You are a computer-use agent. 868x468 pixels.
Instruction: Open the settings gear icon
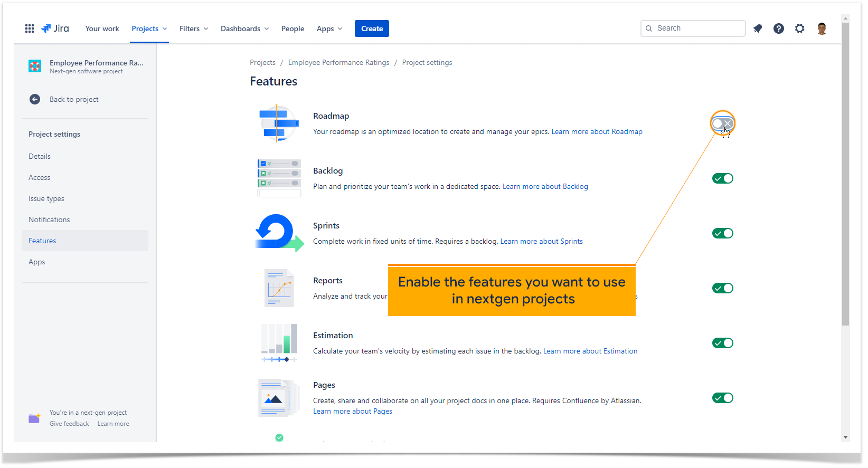800,28
